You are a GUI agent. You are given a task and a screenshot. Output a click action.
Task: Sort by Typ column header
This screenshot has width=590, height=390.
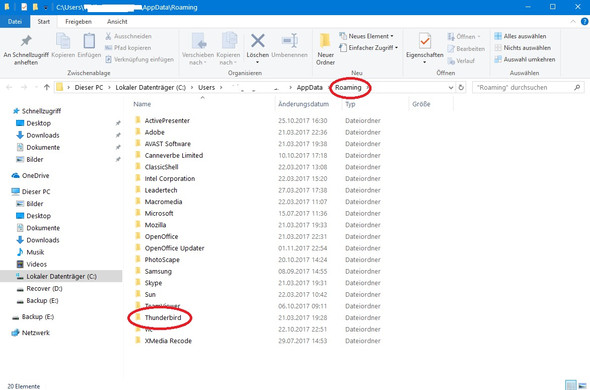point(350,104)
